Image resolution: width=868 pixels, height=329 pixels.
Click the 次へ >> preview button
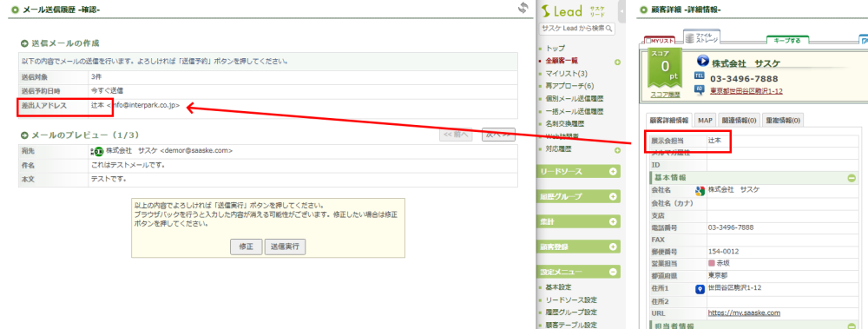(x=499, y=135)
